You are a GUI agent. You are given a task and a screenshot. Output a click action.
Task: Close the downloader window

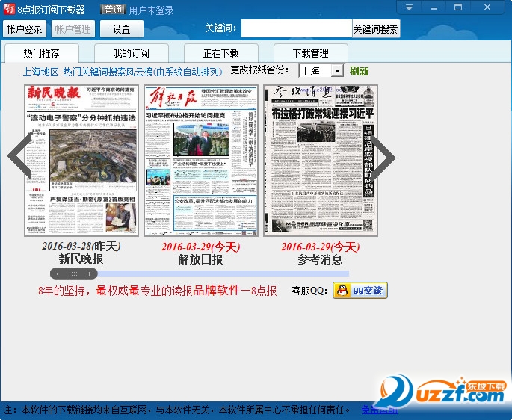[487, 7]
